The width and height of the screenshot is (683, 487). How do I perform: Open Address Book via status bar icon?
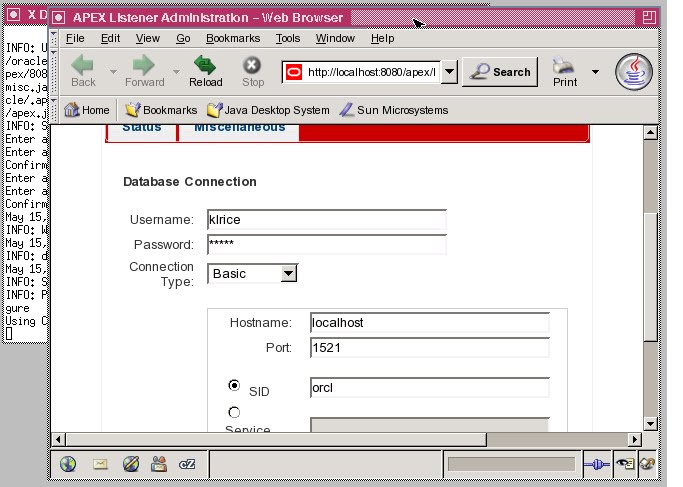(x=159, y=464)
